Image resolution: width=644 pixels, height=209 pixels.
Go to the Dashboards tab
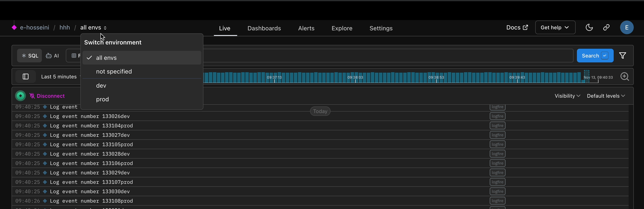point(264,28)
